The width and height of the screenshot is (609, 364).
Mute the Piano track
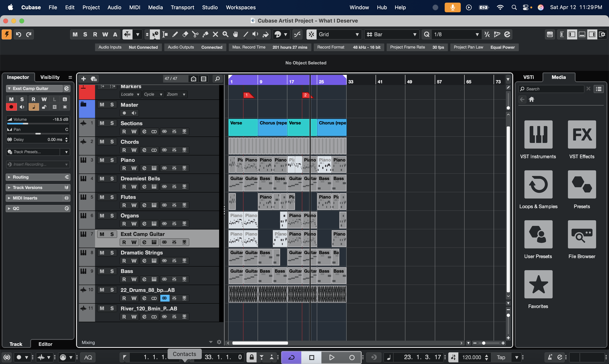(102, 160)
